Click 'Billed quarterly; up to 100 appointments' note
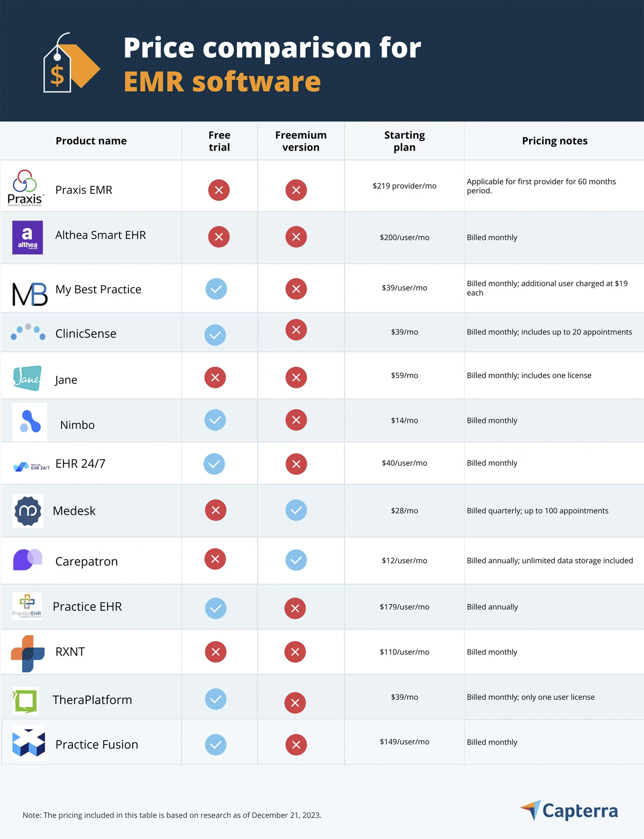 coord(537,511)
